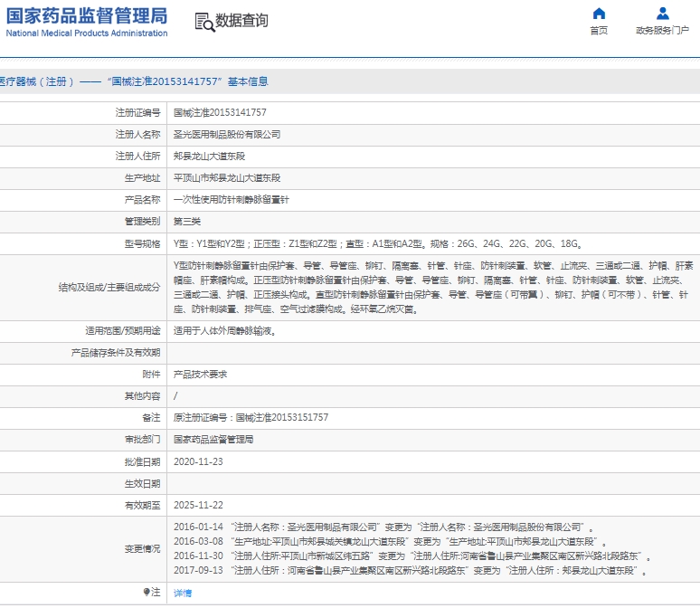
Task: Click the 其他内容 row label
Action: (x=142, y=396)
